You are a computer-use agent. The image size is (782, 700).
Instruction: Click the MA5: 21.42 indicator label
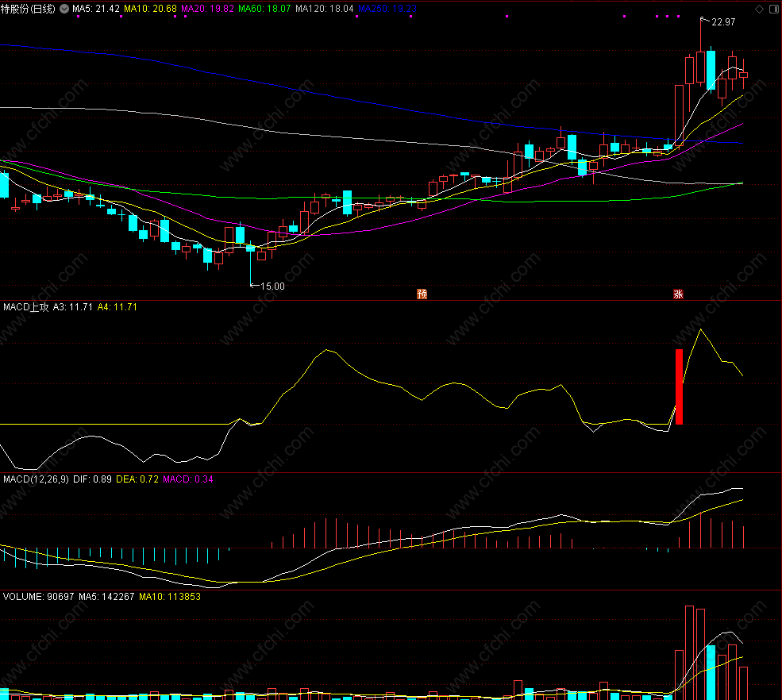coord(96,9)
